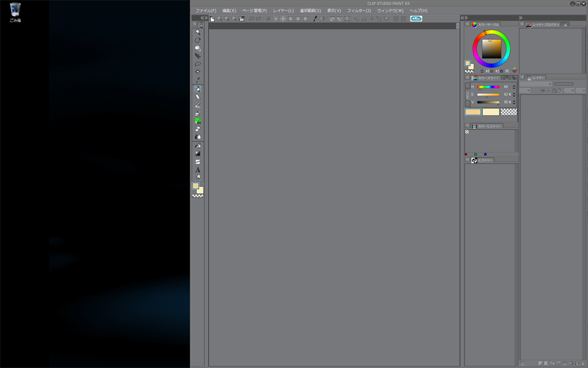Image resolution: width=588 pixels, height=368 pixels.
Task: Expand the layer blending mode dropdown
Action: click(537, 84)
